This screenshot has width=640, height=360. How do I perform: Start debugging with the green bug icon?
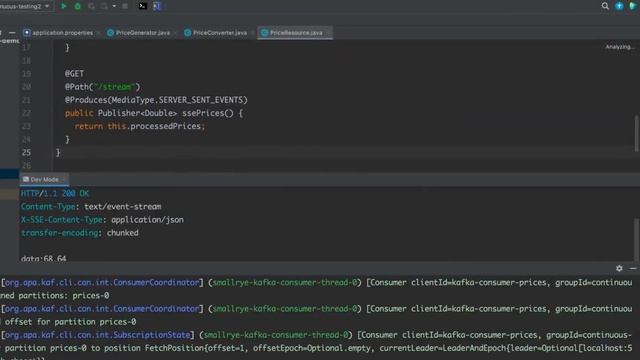(78, 6)
